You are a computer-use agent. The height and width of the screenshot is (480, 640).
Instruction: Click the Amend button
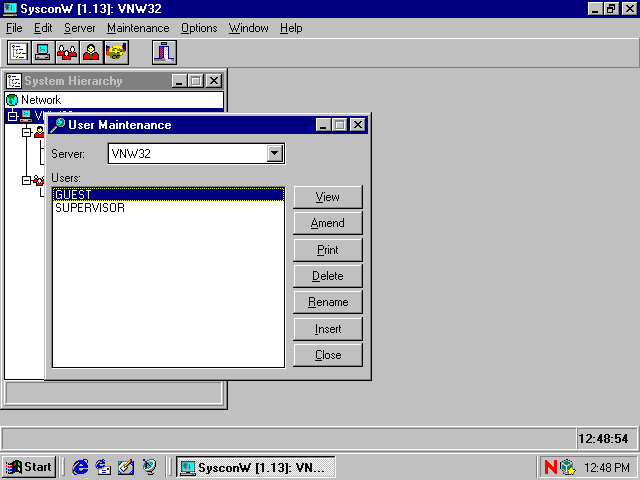328,223
